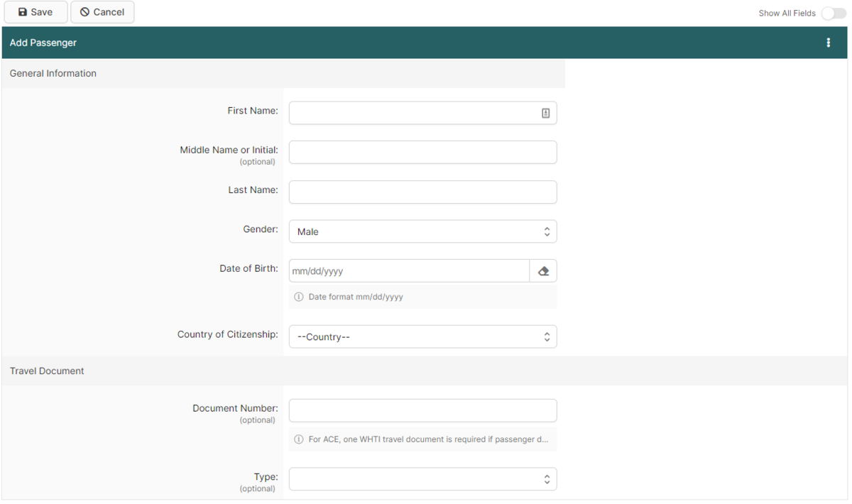
Task: Open the Gender dropdown
Action: point(422,231)
